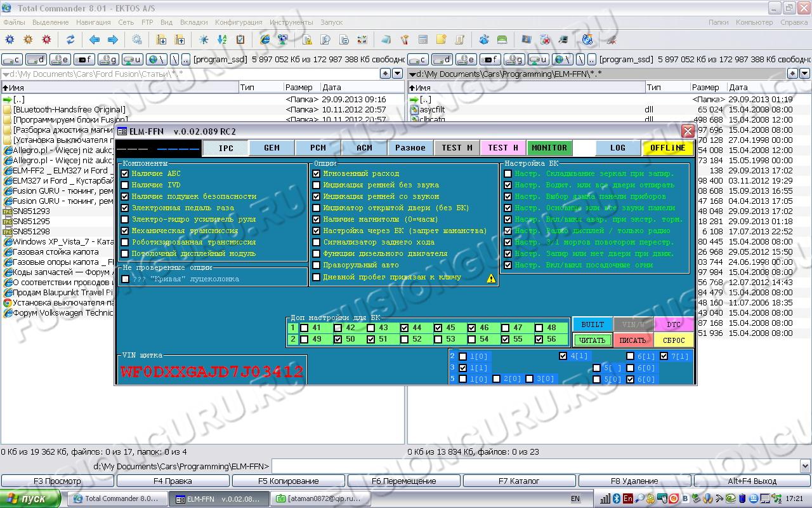The height and width of the screenshot is (508, 812).
Task: Click the blue gear toolbar icon
Action: point(10,39)
